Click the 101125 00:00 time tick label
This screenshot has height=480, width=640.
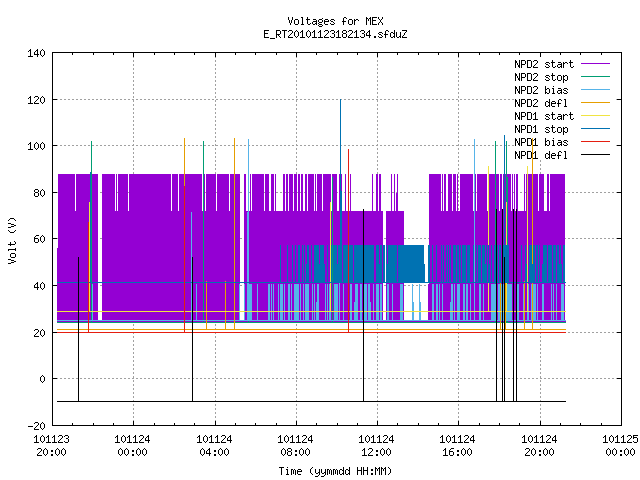pyautogui.click(x=620, y=446)
